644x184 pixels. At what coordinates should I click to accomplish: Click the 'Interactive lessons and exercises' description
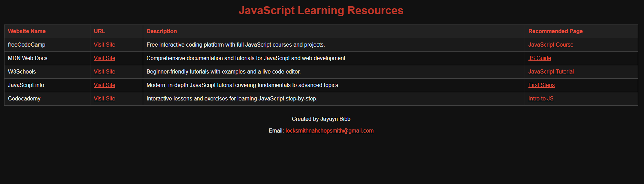click(x=232, y=98)
